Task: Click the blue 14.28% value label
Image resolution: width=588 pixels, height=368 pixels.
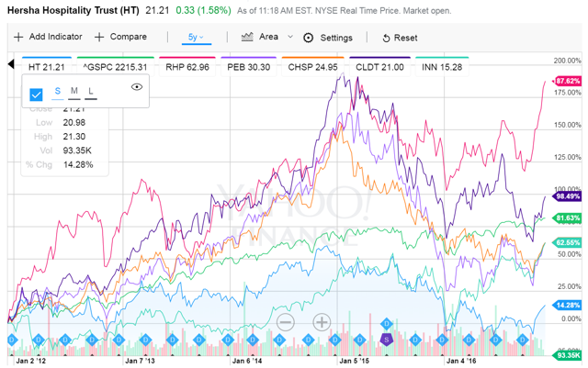Action: (x=567, y=305)
